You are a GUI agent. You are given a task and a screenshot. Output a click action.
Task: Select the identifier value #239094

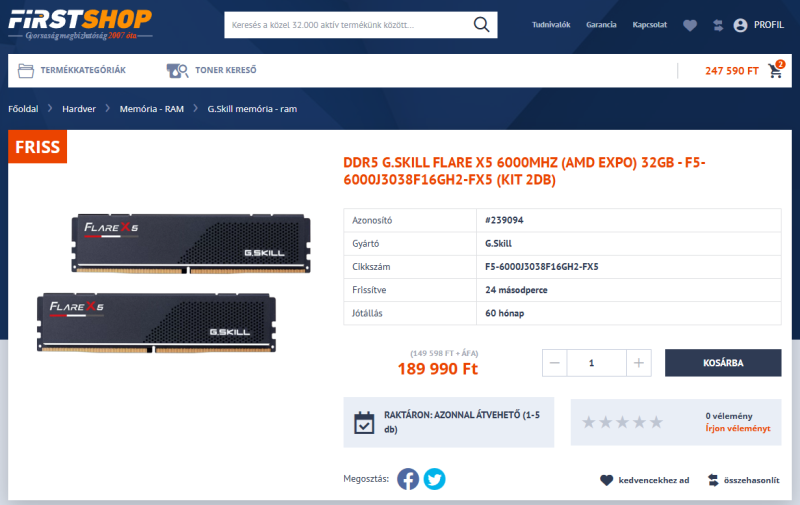point(504,220)
